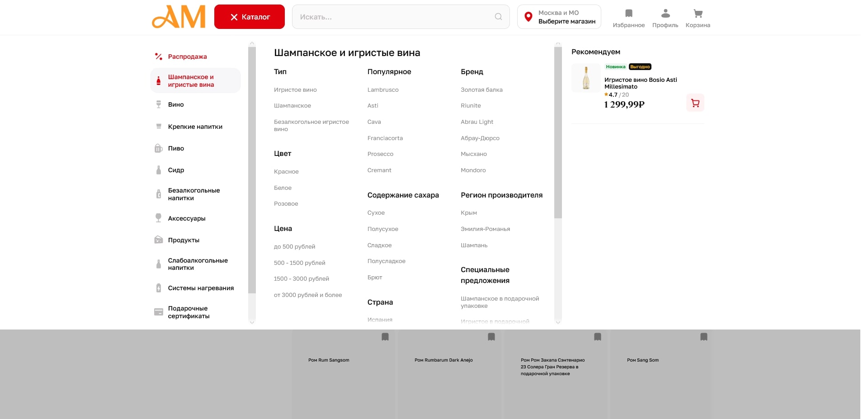
Task: Close the catalog with Каталог button
Action: click(x=250, y=17)
